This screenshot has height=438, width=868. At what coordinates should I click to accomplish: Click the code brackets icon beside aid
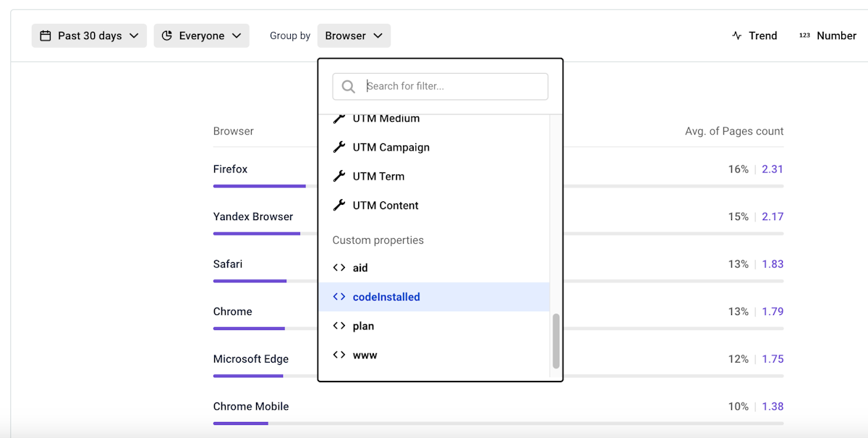click(339, 268)
